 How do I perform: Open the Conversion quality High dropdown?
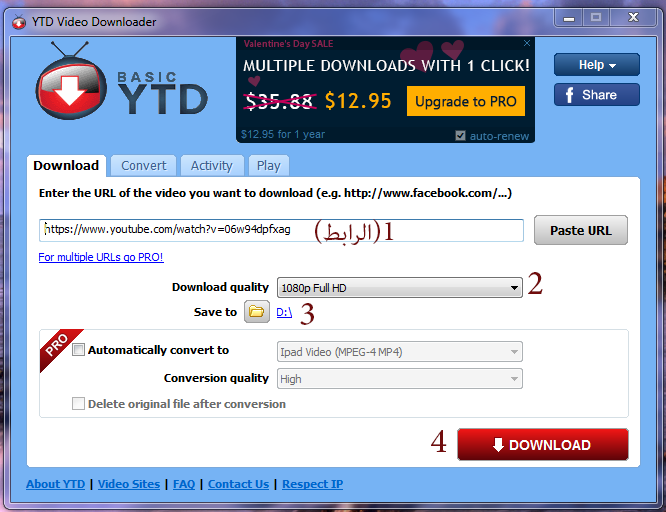(399, 379)
